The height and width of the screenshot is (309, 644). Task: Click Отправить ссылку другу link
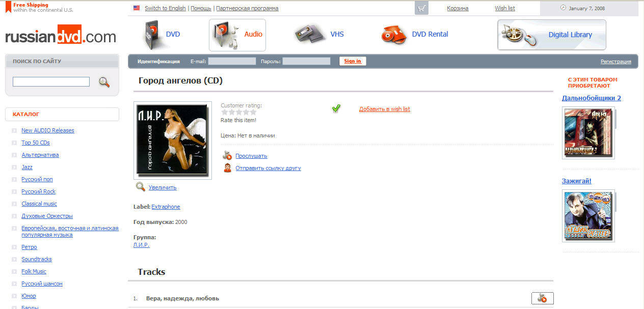click(x=268, y=168)
